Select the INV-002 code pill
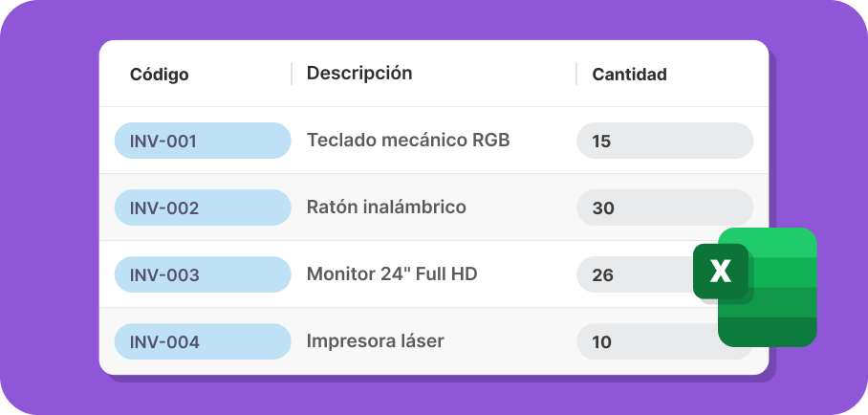Screen dimensions: 868x415 tap(203, 207)
